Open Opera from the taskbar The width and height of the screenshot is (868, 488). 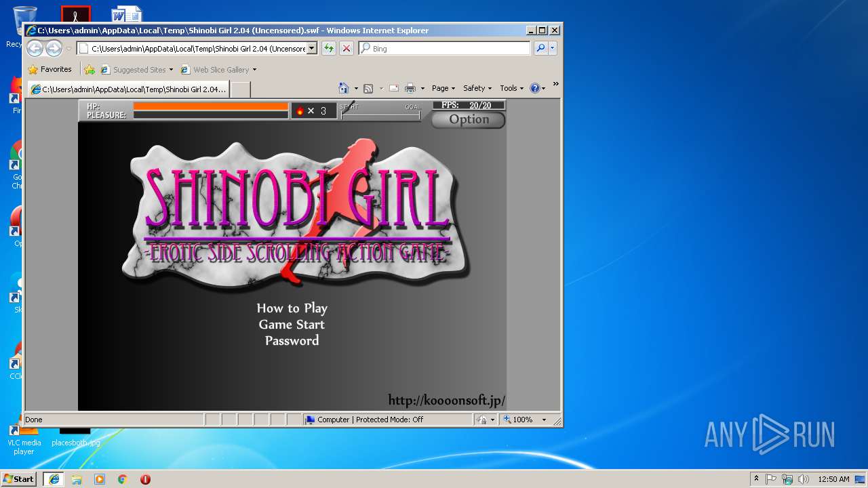pos(145,479)
